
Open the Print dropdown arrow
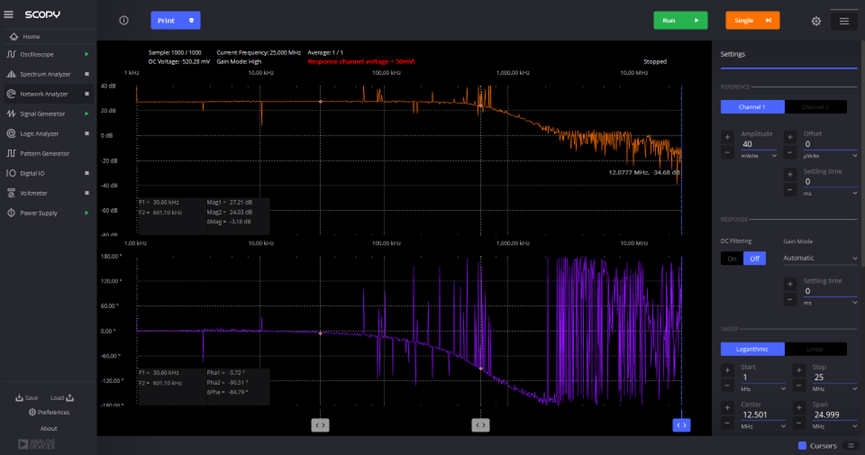tap(191, 20)
